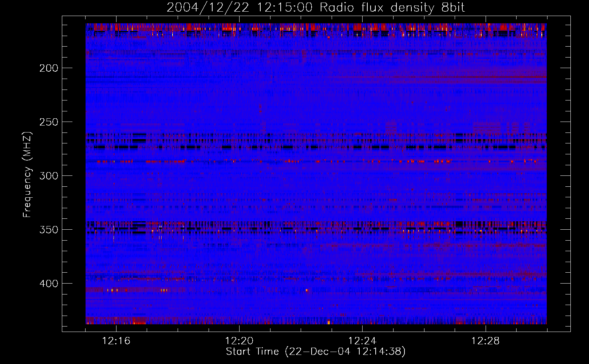Select the 300 frequency tick label
Image resolution: width=589 pixels, height=364 pixels.
(x=49, y=176)
